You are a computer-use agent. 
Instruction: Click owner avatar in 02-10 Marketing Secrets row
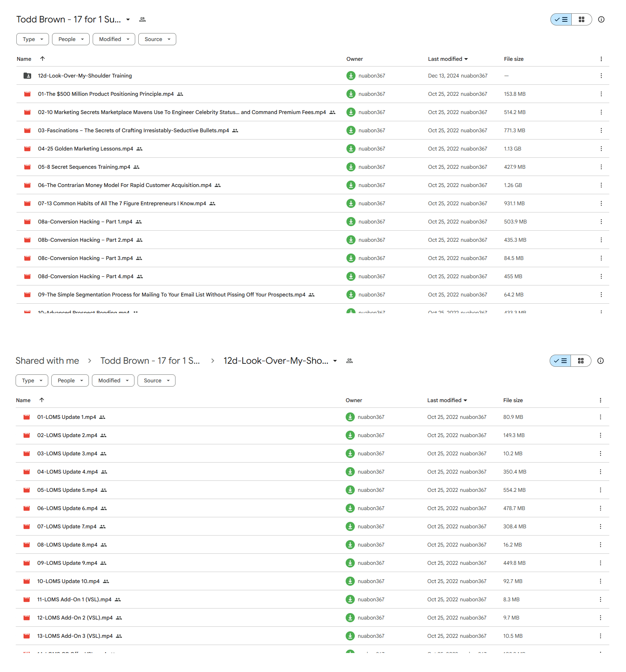coord(351,112)
